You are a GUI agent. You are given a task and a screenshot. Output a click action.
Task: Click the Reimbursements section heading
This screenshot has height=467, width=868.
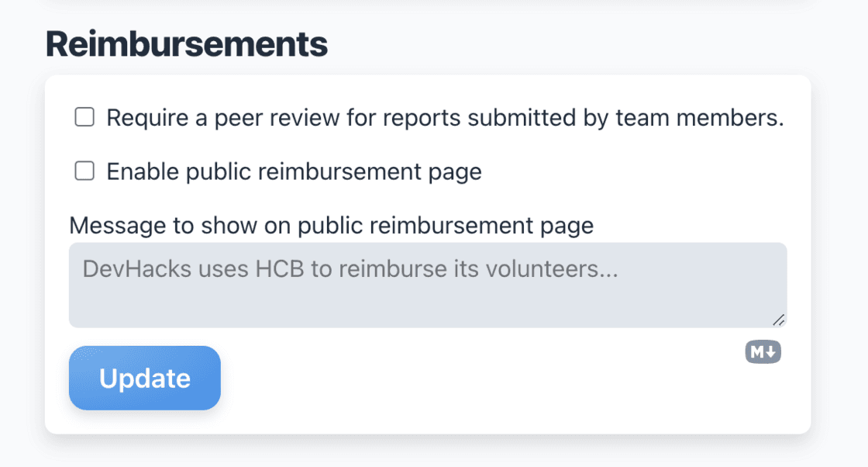pos(187,45)
